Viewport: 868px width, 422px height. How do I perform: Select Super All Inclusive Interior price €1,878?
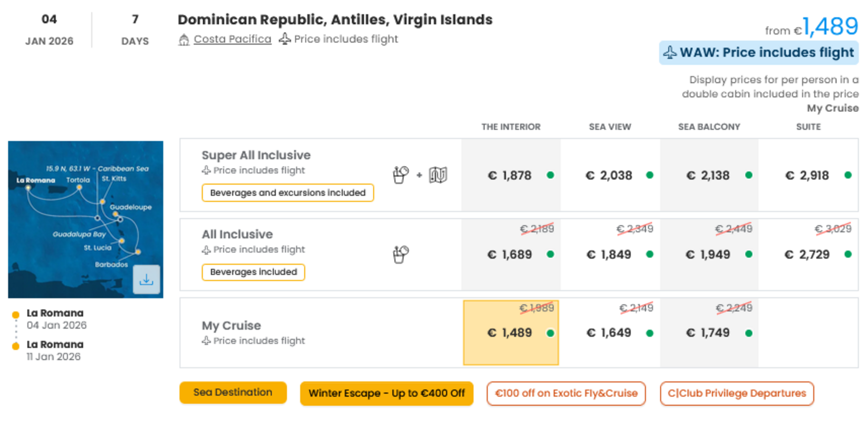(510, 175)
